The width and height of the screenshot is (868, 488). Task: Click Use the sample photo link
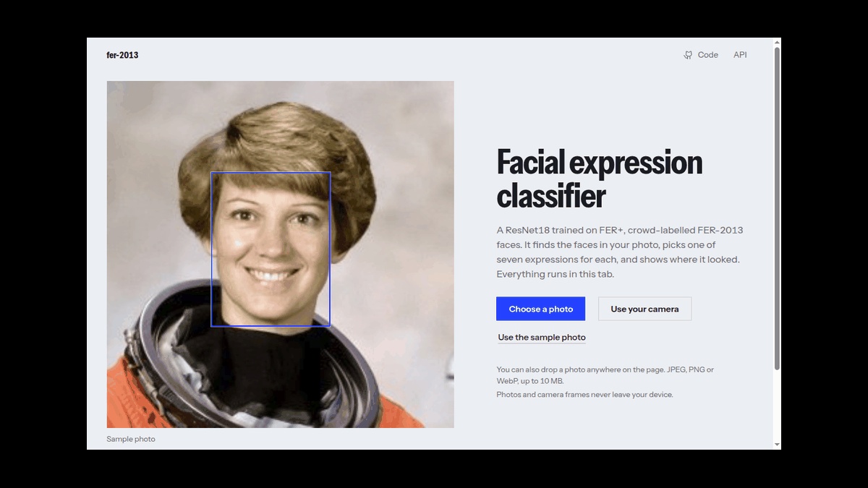pos(542,338)
